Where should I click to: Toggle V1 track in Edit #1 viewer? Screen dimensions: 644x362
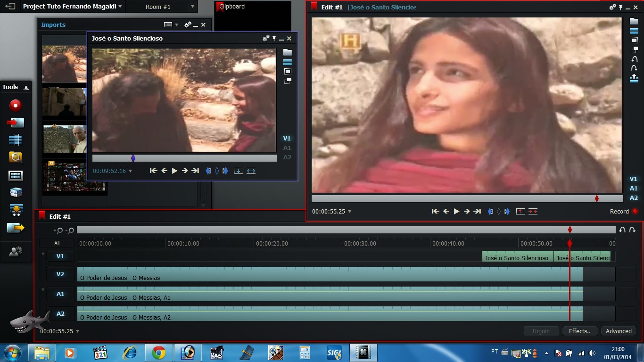click(634, 179)
